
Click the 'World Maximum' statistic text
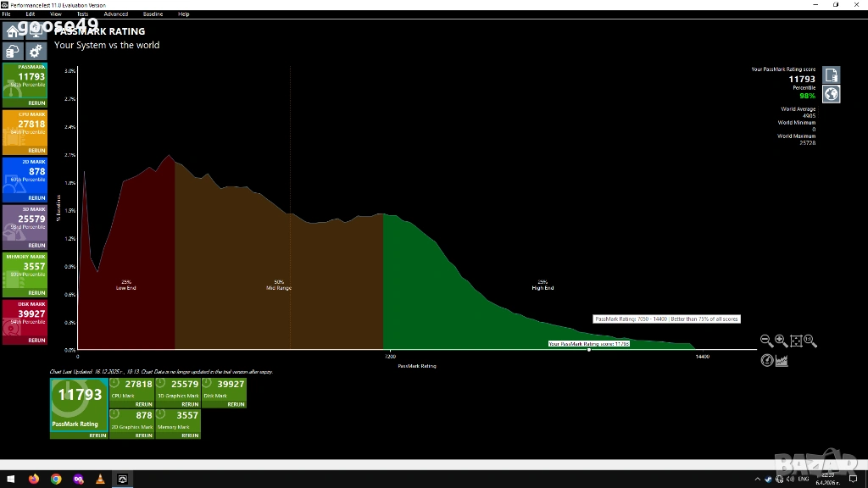point(796,136)
